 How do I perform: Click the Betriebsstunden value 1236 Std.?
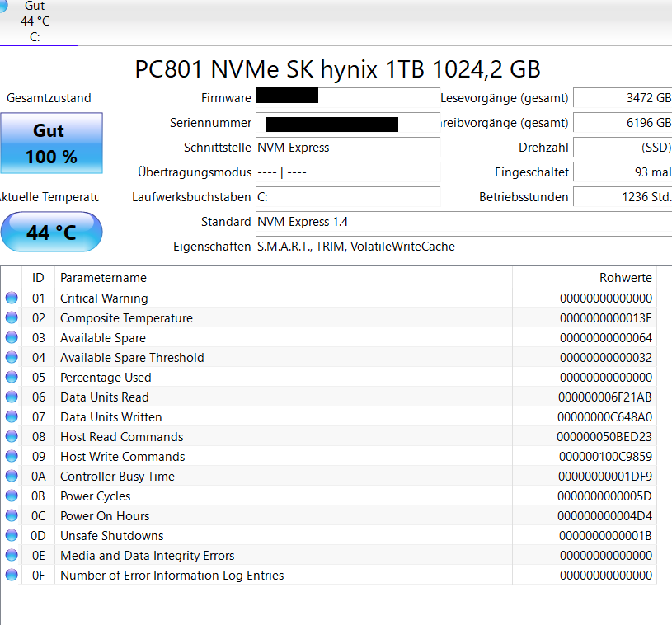623,197
